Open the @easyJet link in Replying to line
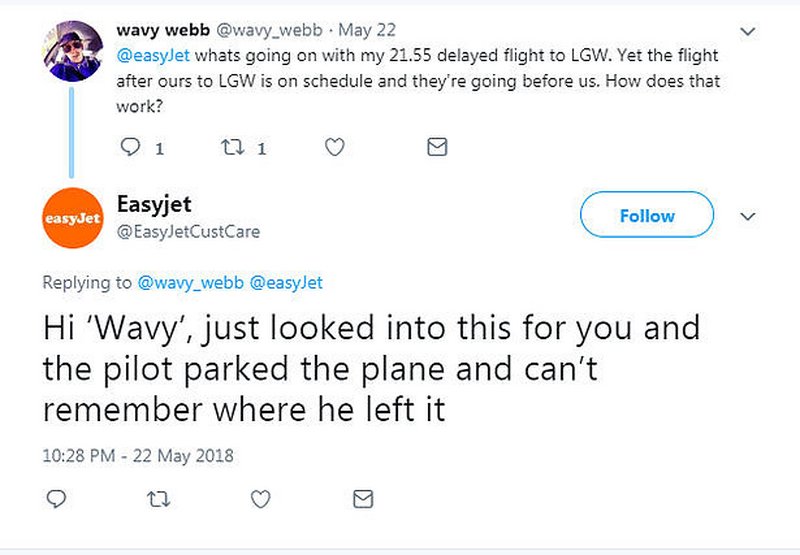The height and width of the screenshot is (555, 800). [286, 283]
